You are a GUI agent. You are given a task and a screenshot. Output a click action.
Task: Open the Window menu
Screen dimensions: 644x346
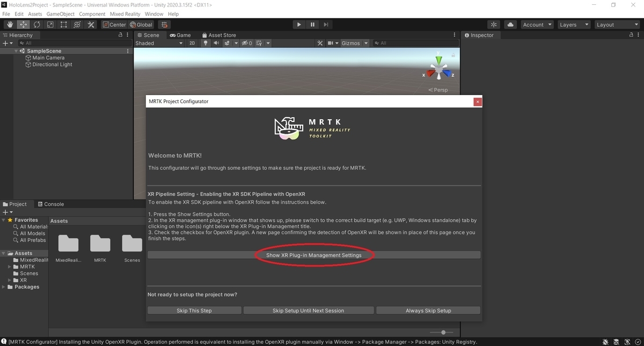(154, 14)
